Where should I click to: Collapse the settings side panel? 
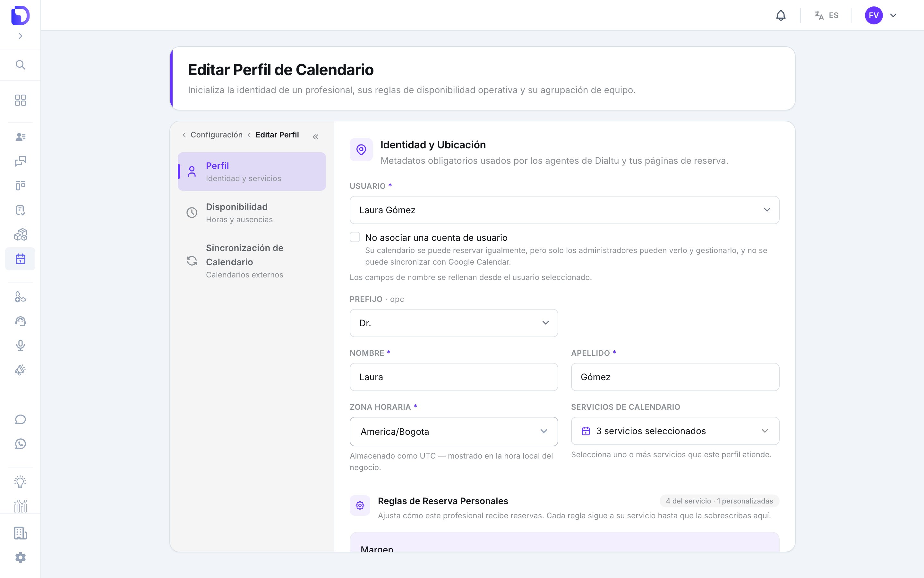[315, 136]
